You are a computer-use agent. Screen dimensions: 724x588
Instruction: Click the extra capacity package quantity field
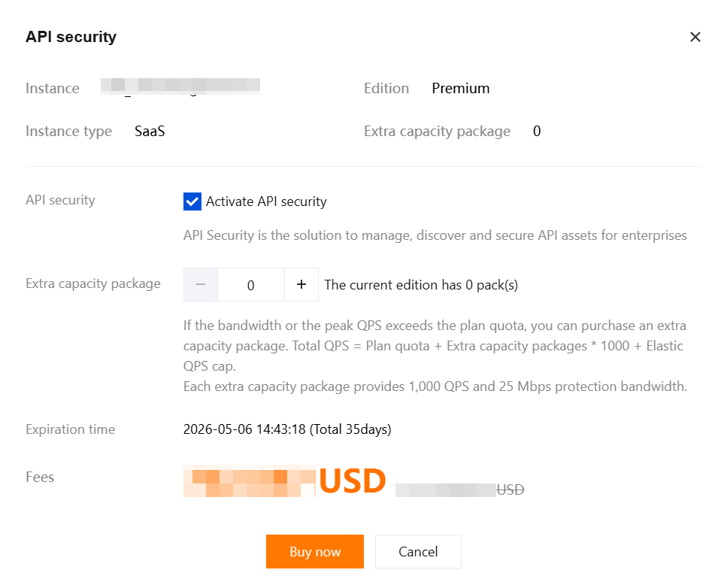(251, 285)
